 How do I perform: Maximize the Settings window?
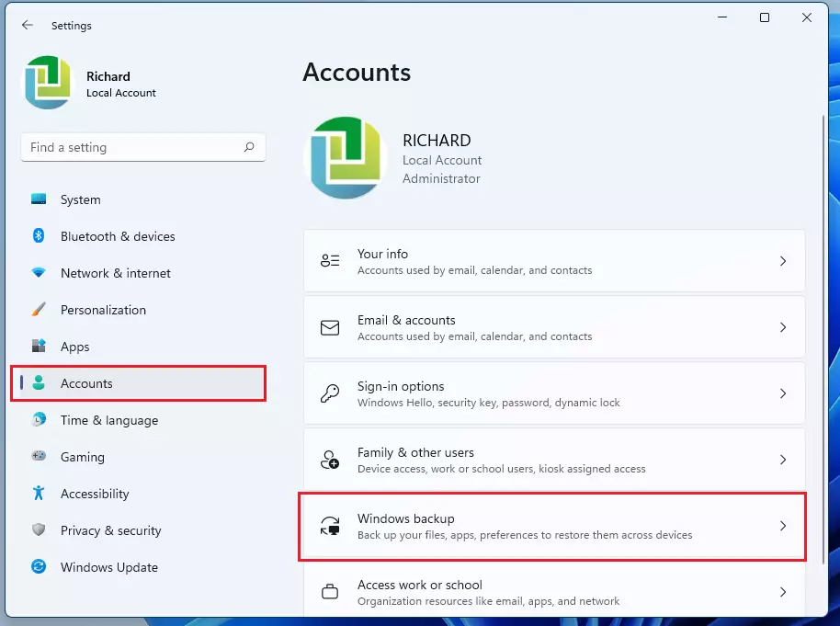(765, 17)
